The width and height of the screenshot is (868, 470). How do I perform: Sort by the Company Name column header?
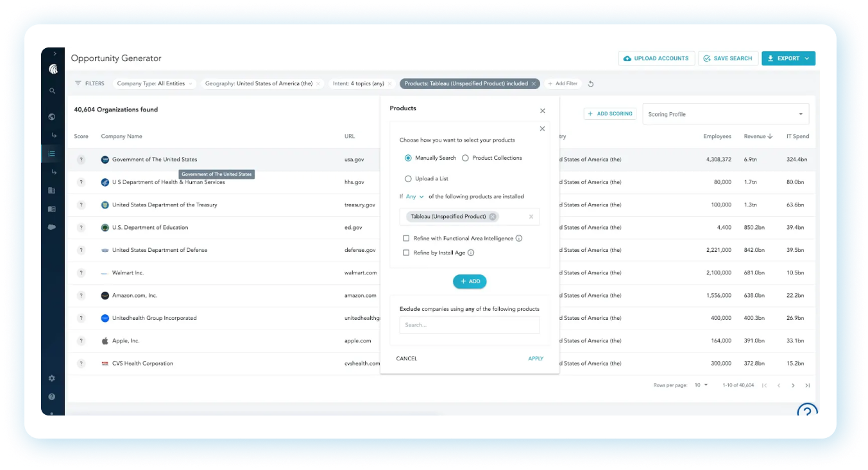(x=121, y=137)
